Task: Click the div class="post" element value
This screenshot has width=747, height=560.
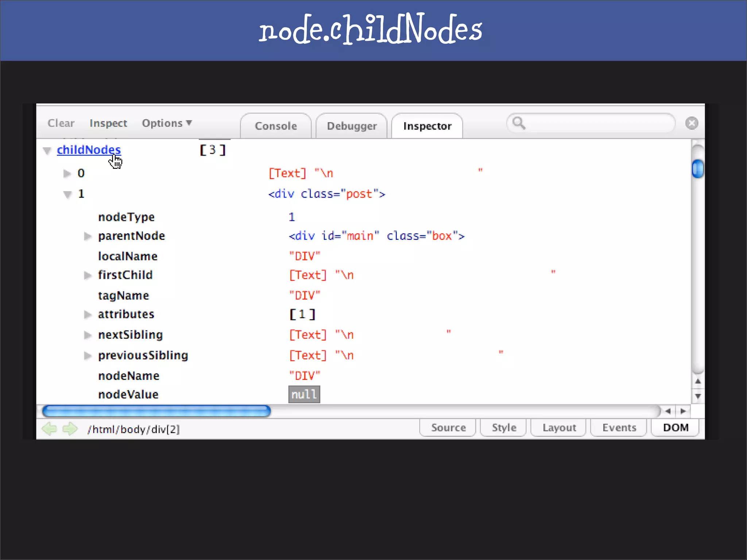Action: (x=327, y=194)
